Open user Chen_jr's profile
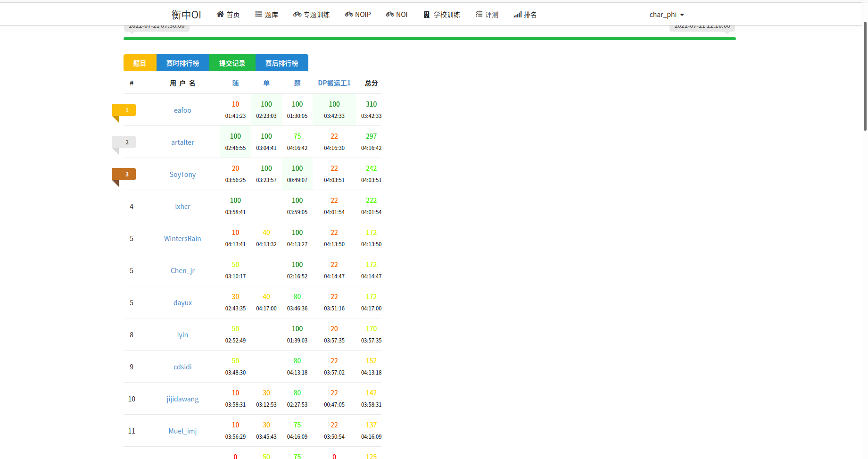Image resolution: width=868 pixels, height=459 pixels. tap(182, 270)
